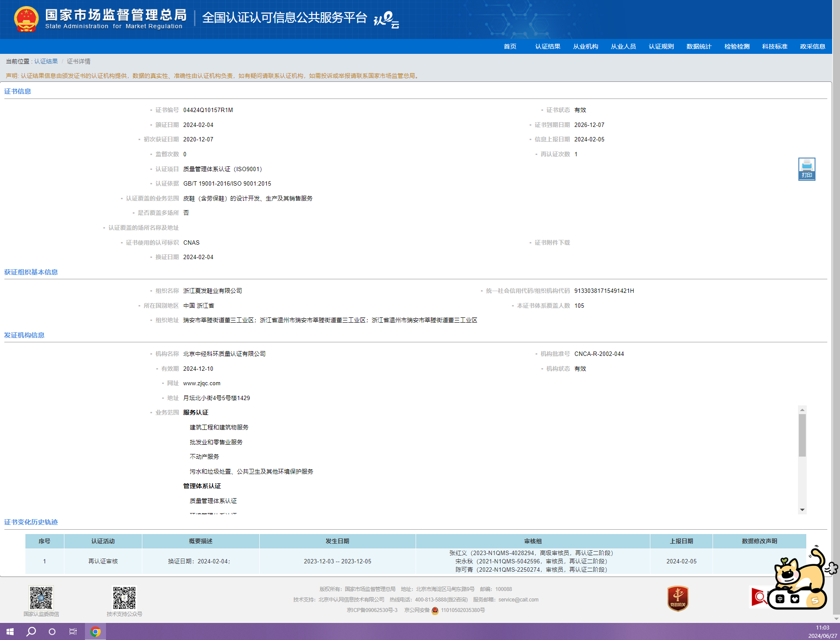The image size is (840, 640).
Task: Click approval number CNCA-R-2002-044
Action: [x=599, y=354]
